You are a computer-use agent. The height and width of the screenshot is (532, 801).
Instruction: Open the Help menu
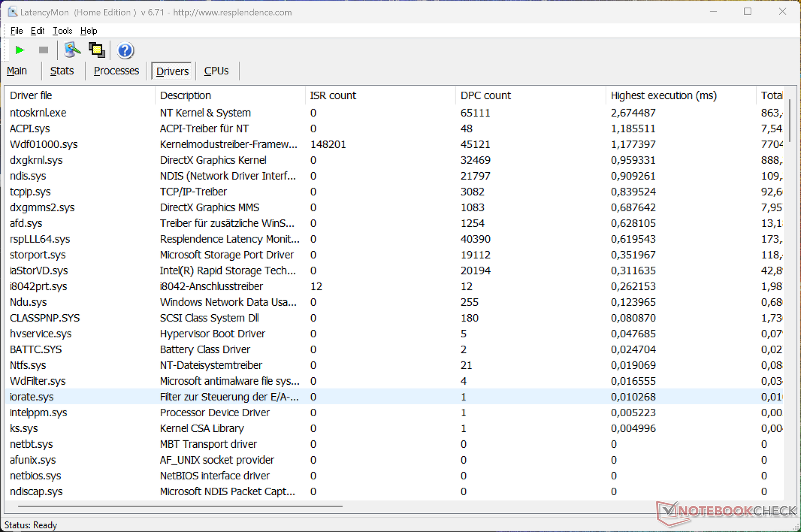pyautogui.click(x=89, y=31)
